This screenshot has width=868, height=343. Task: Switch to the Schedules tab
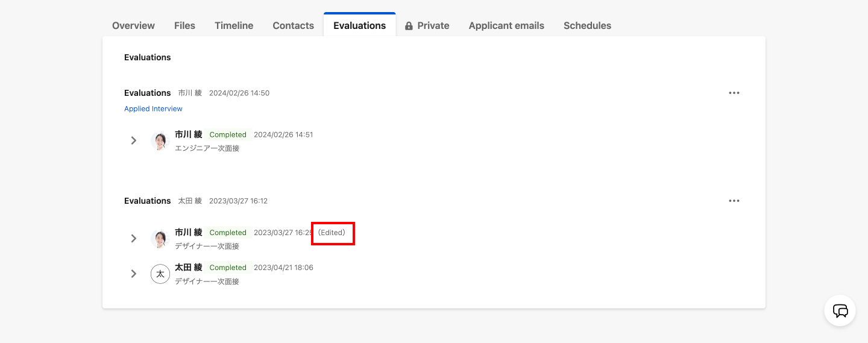click(587, 25)
